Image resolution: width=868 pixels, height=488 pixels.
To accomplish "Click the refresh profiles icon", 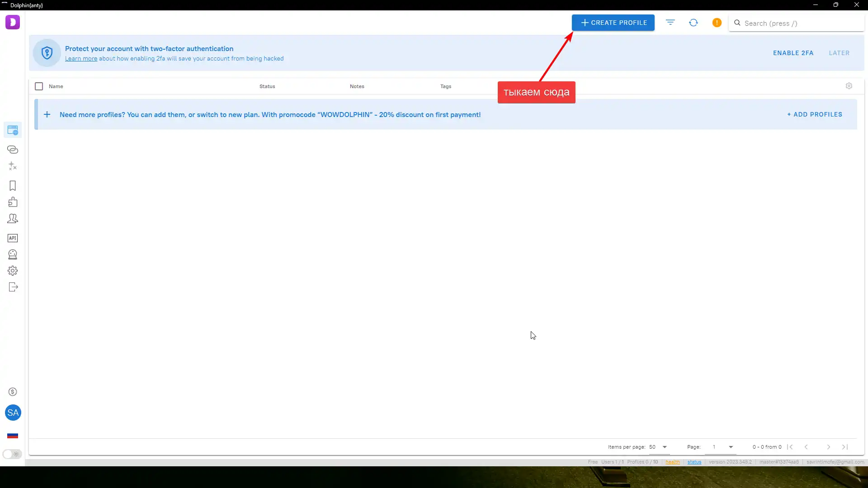I will point(693,23).
